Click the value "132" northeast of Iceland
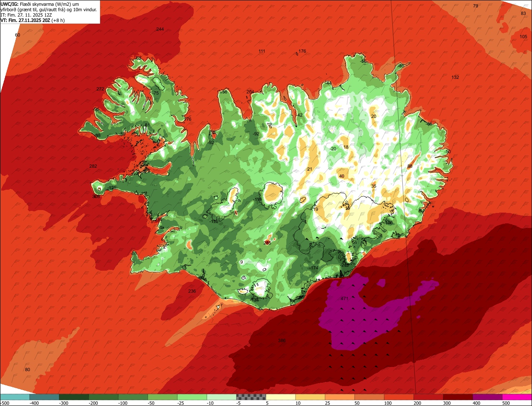 (456, 78)
